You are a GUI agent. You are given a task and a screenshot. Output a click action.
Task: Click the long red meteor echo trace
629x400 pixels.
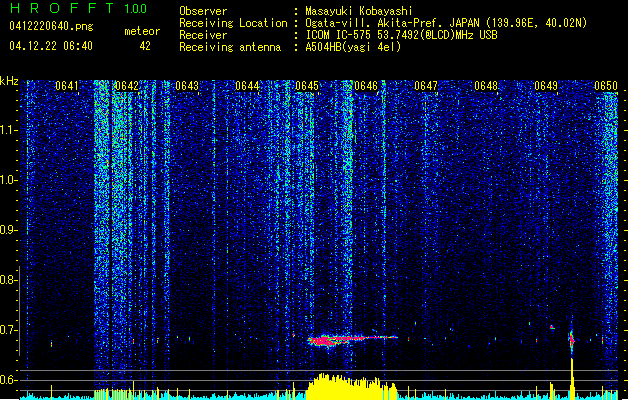point(352,340)
